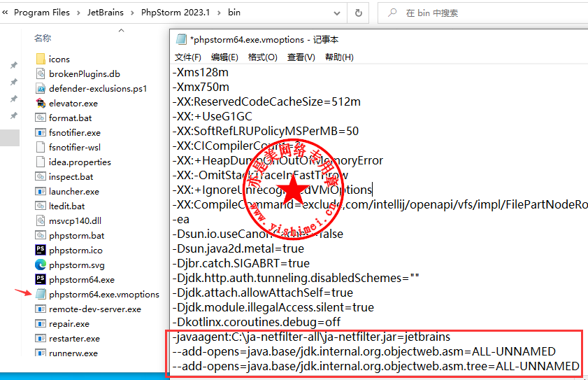
Task: Select the elevator.exe icon
Action: [x=41, y=103]
